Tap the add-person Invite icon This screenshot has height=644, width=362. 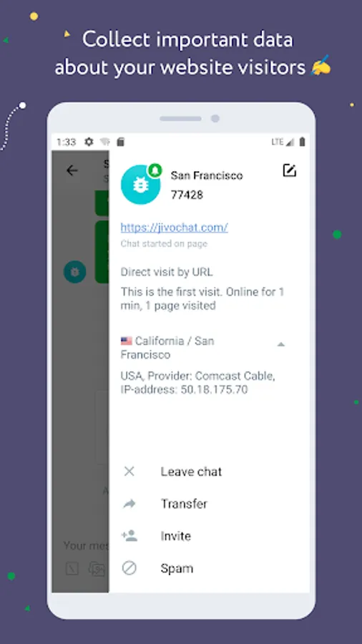tap(129, 535)
